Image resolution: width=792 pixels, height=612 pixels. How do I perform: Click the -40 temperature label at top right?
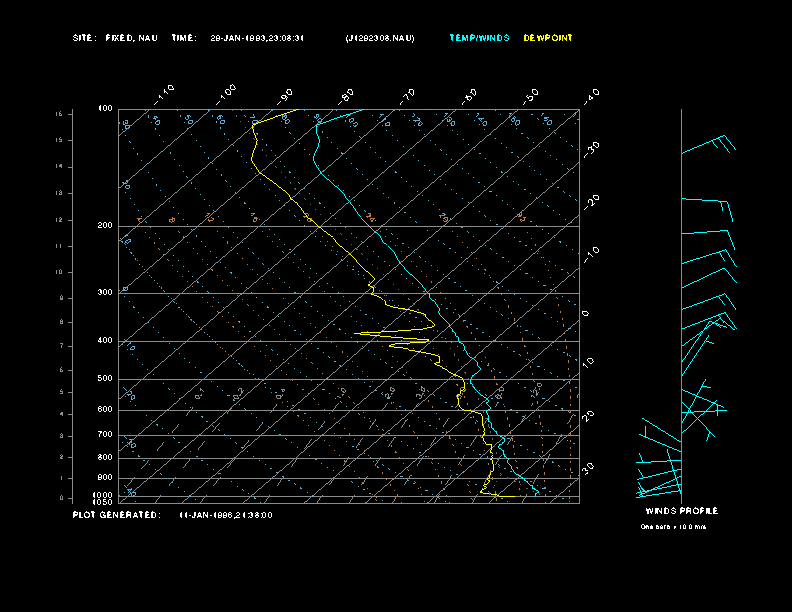pyautogui.click(x=590, y=95)
